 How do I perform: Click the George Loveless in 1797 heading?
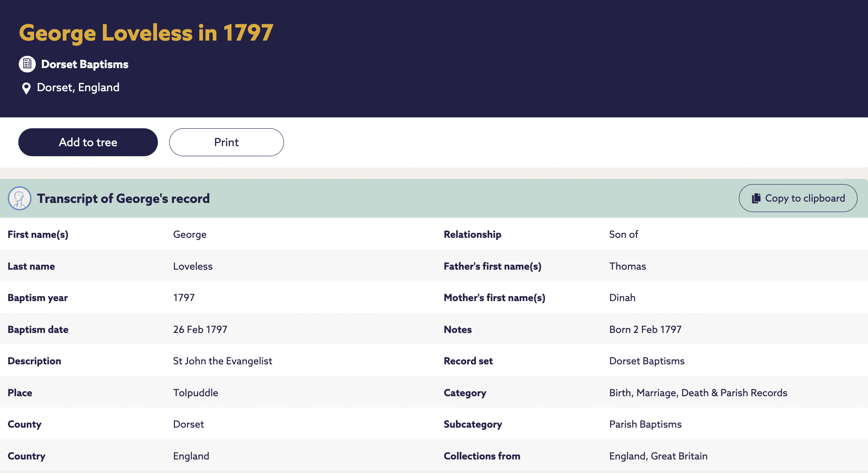tap(146, 33)
